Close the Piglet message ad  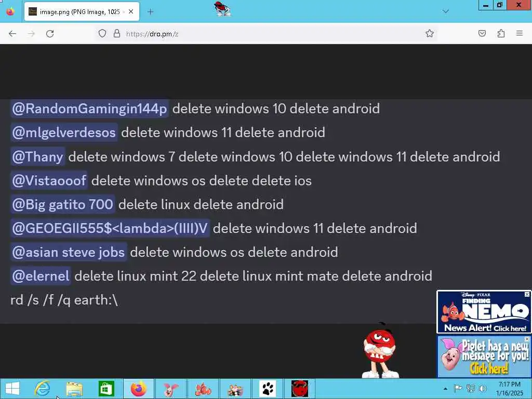tap(527, 339)
